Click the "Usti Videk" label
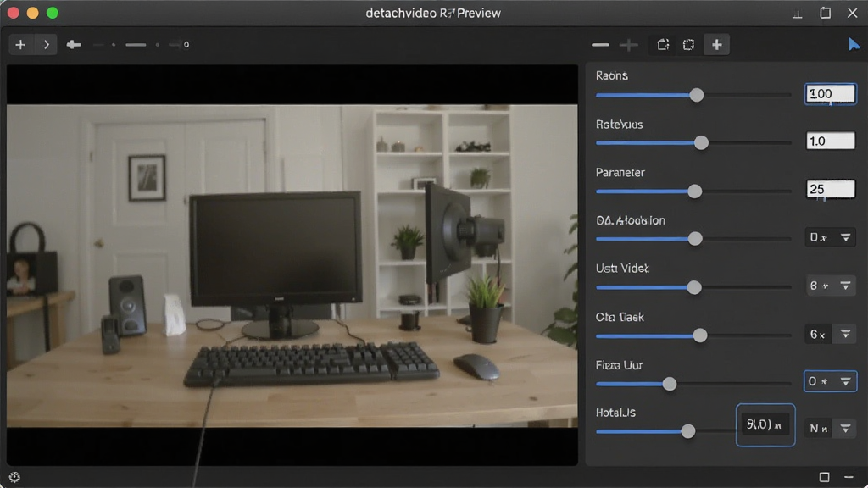 coord(622,269)
